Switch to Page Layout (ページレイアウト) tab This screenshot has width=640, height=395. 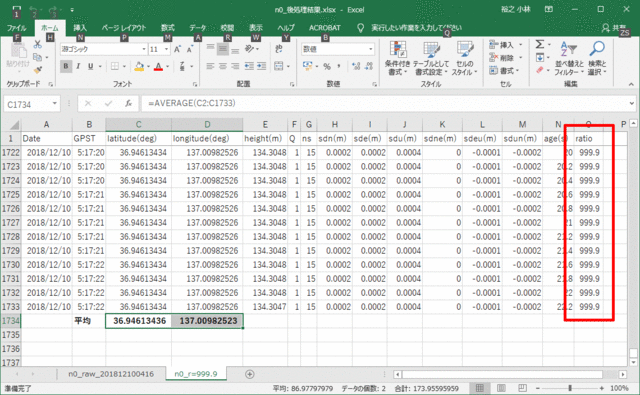click(x=124, y=28)
